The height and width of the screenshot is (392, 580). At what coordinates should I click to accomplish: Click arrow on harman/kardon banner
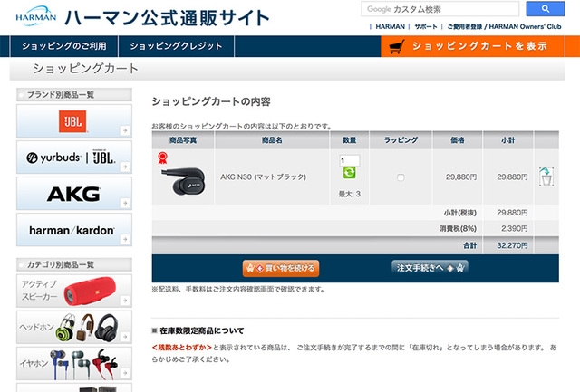click(x=125, y=239)
